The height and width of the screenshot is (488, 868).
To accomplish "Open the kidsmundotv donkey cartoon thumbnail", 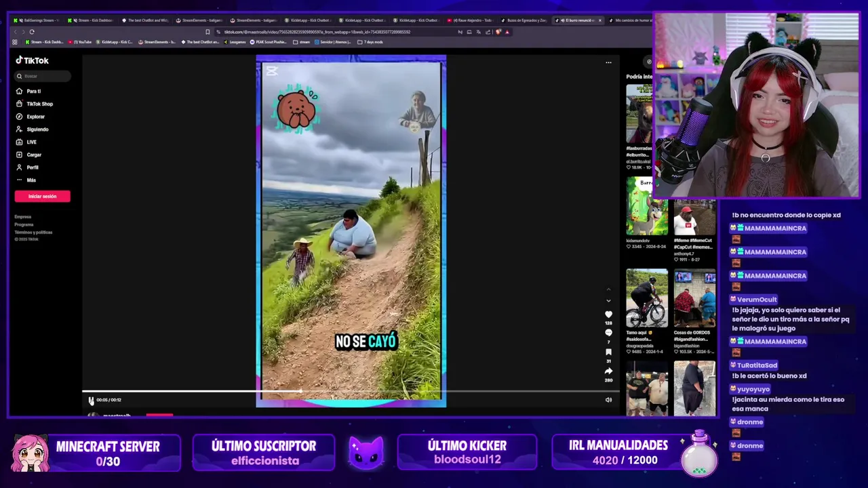I will pyautogui.click(x=646, y=206).
